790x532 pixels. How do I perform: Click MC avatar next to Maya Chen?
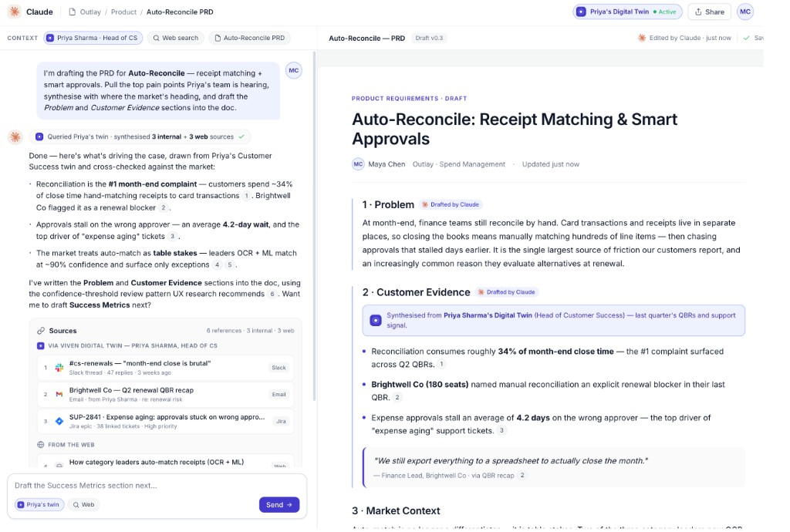click(x=358, y=164)
